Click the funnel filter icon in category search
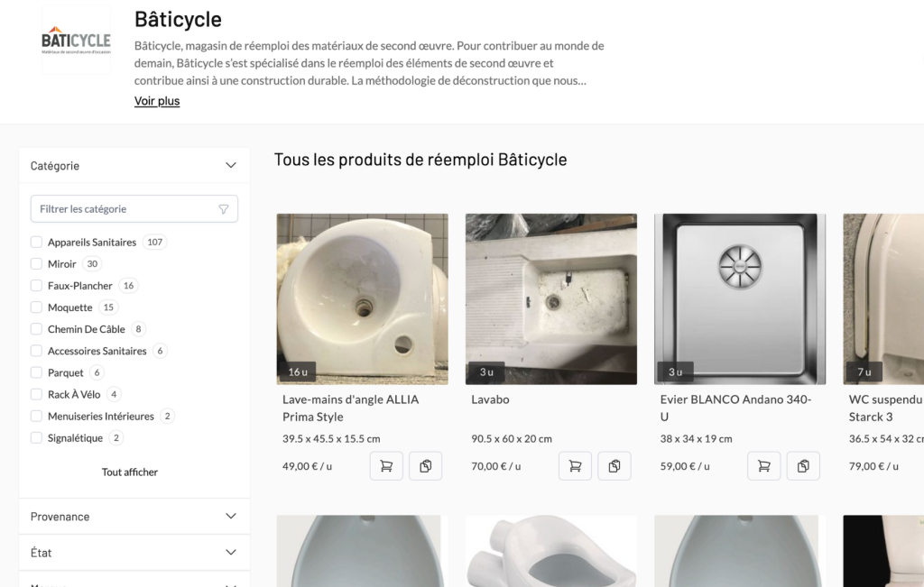Viewport: 924px width, 587px height. click(x=223, y=208)
